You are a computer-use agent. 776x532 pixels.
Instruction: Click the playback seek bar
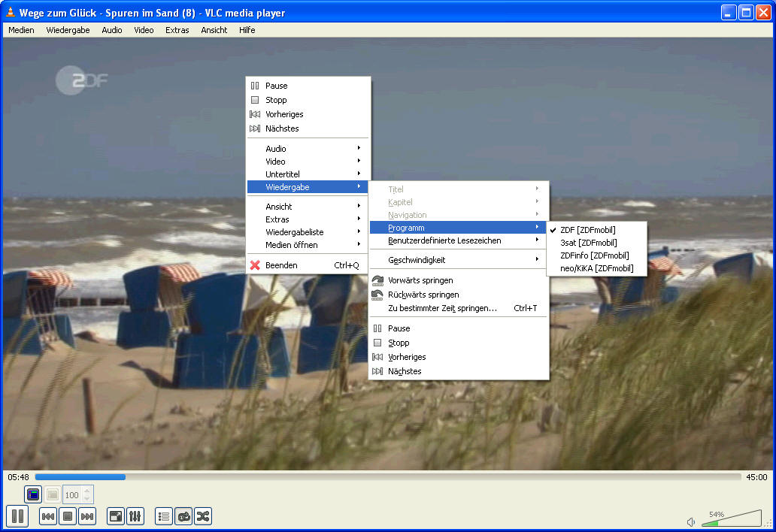388,477
